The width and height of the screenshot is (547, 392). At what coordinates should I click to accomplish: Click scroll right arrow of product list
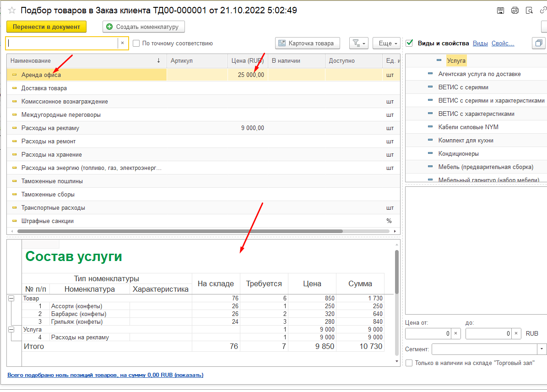point(395,231)
